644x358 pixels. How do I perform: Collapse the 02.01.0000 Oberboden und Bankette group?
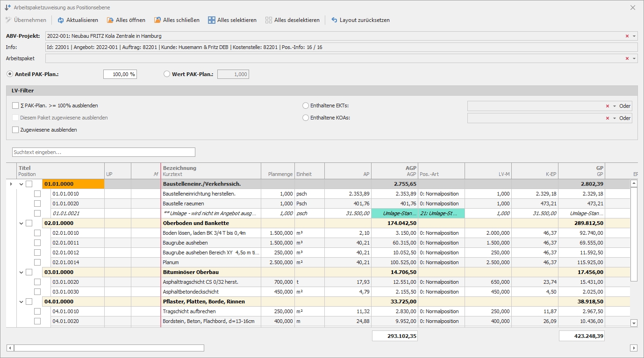tap(21, 223)
